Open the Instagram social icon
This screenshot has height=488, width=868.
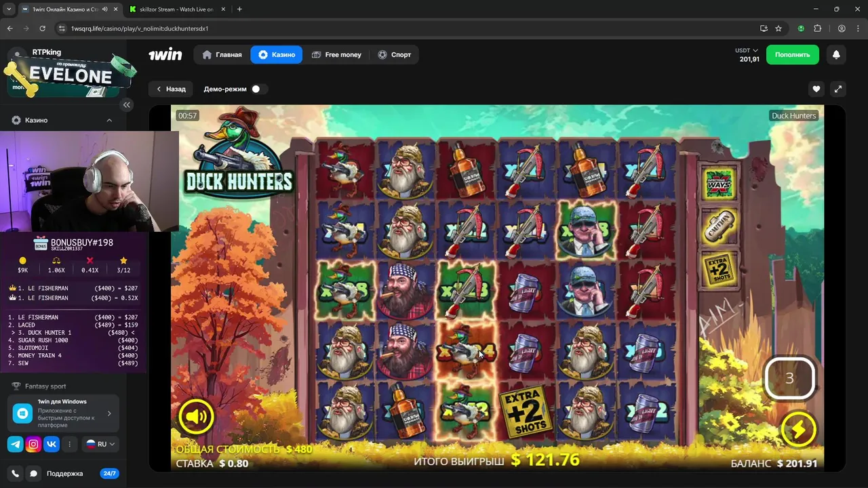[33, 445]
